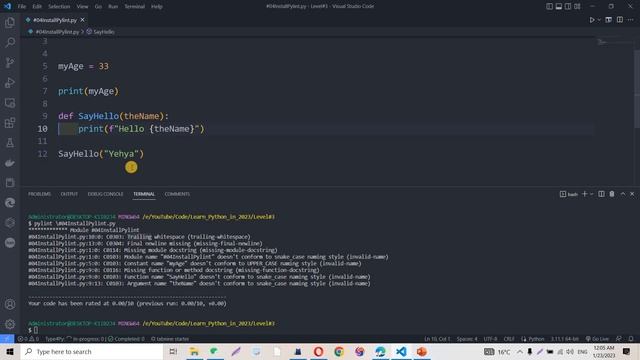640x360 pixels.
Task: Open the Search view in activity bar
Action: (x=10, y=42)
